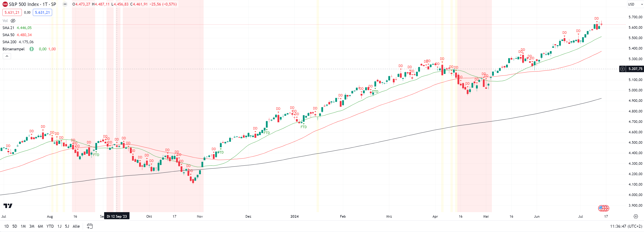The width and height of the screenshot is (644, 232).
Task: Click the red sell price 5.631,21 button
Action: pos(12,13)
